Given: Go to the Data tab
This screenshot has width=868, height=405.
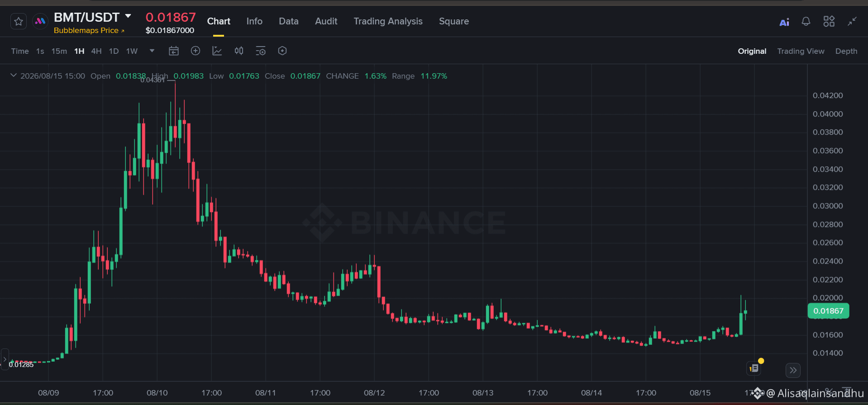Looking at the screenshot, I should coord(289,21).
